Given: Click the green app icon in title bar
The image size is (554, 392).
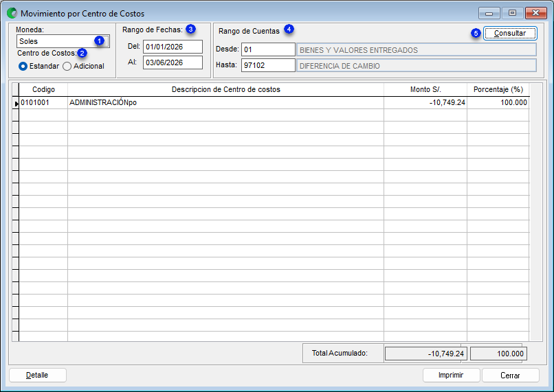Looking at the screenshot, I should (x=12, y=14).
